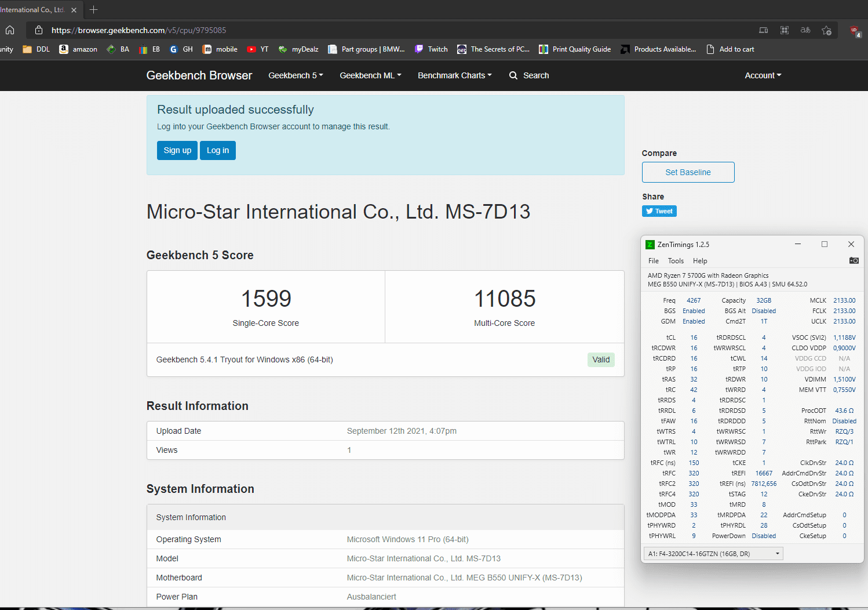Expand the Benchmark Charts dropdown menu
The width and height of the screenshot is (868, 610).
pos(455,75)
